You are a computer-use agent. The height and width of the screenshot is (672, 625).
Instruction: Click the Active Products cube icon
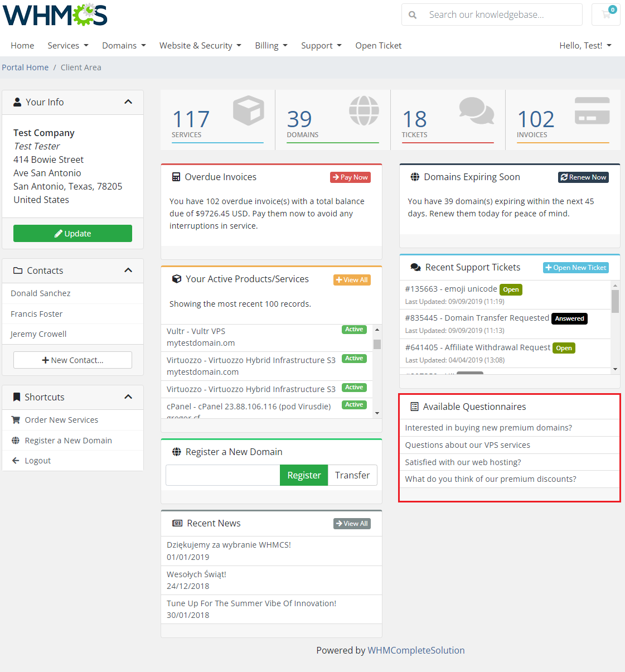point(177,279)
